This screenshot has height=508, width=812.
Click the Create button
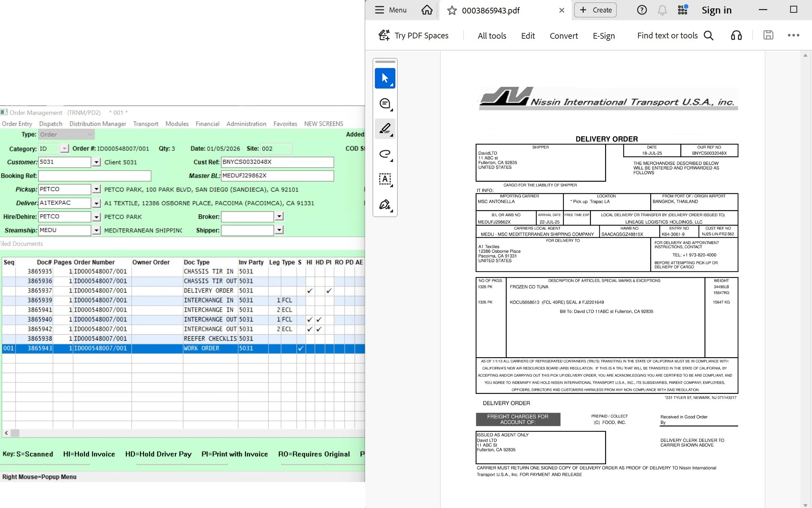coord(595,10)
